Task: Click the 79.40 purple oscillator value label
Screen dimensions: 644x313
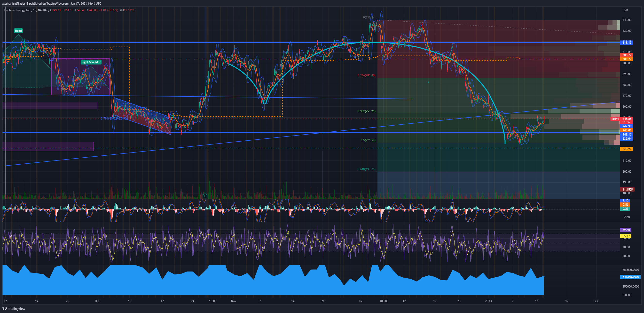Action: coord(626,230)
